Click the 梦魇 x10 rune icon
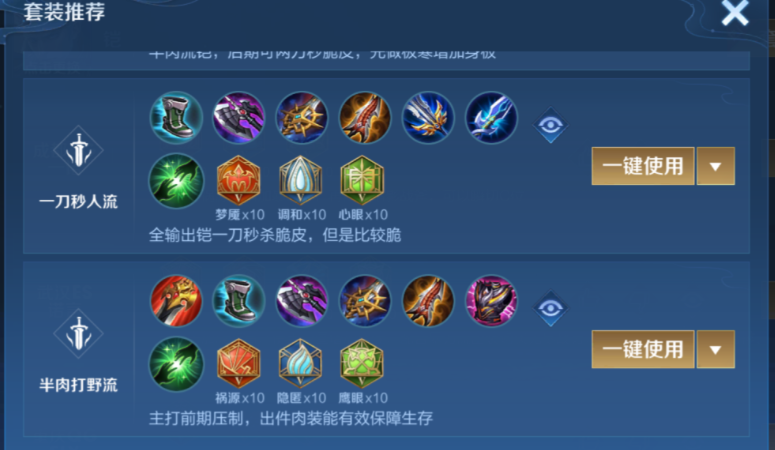Image resolution: width=775 pixels, height=450 pixels. point(239,180)
